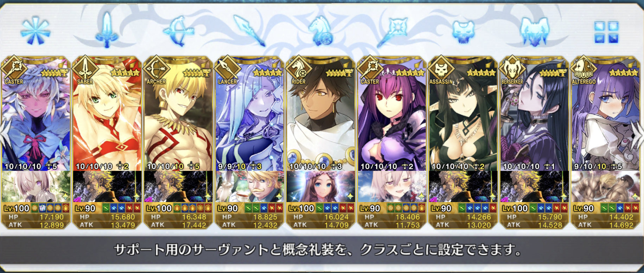This screenshot has height=273, width=644.
Task: Select the Rider class horse icon
Action: click(320, 31)
